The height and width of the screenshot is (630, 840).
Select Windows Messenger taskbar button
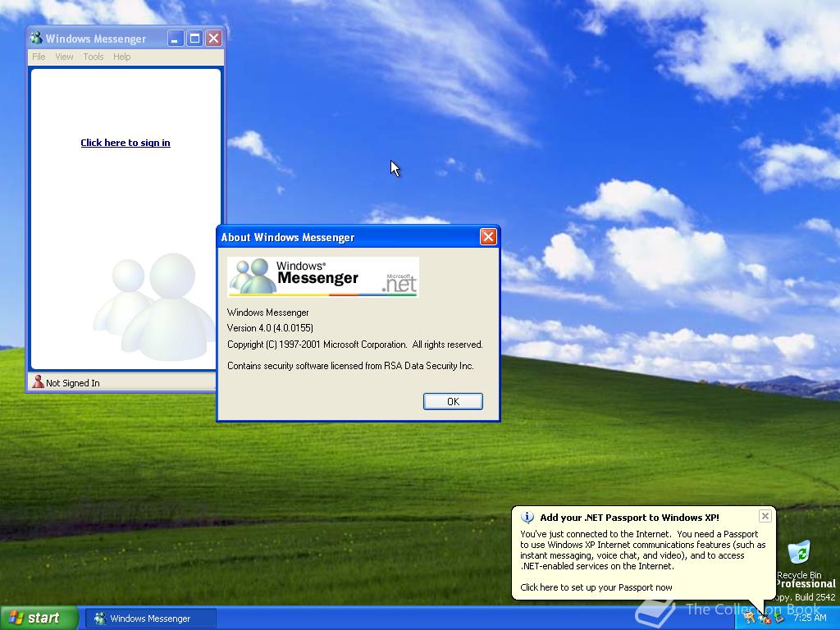pyautogui.click(x=151, y=619)
